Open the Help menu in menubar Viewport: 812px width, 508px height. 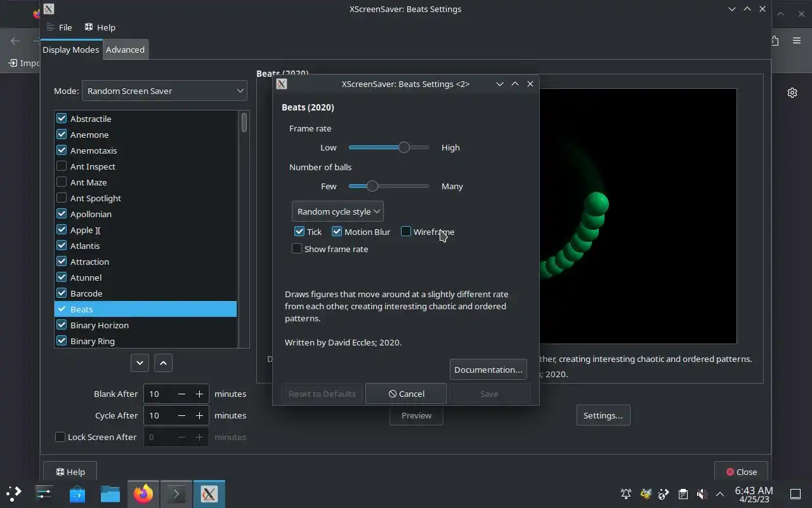(x=100, y=27)
